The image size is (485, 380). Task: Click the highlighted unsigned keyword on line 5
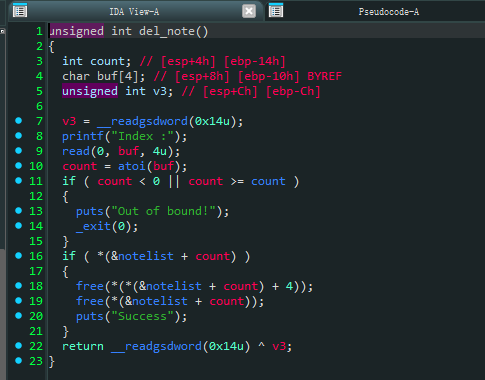pos(90,91)
